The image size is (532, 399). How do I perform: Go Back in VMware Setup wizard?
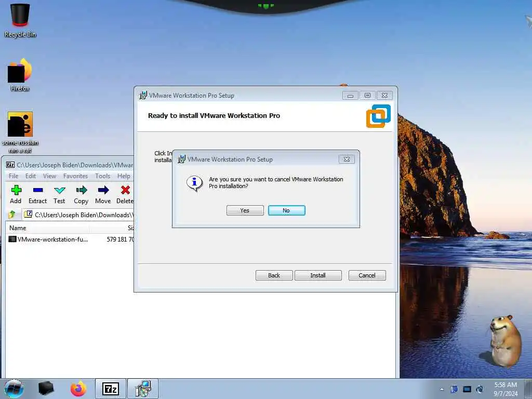[x=274, y=275]
